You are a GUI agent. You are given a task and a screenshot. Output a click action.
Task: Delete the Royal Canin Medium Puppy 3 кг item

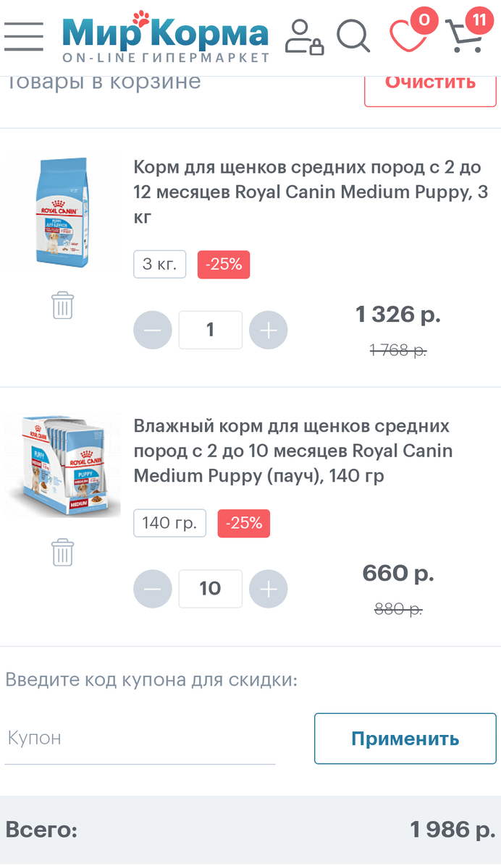tap(62, 305)
